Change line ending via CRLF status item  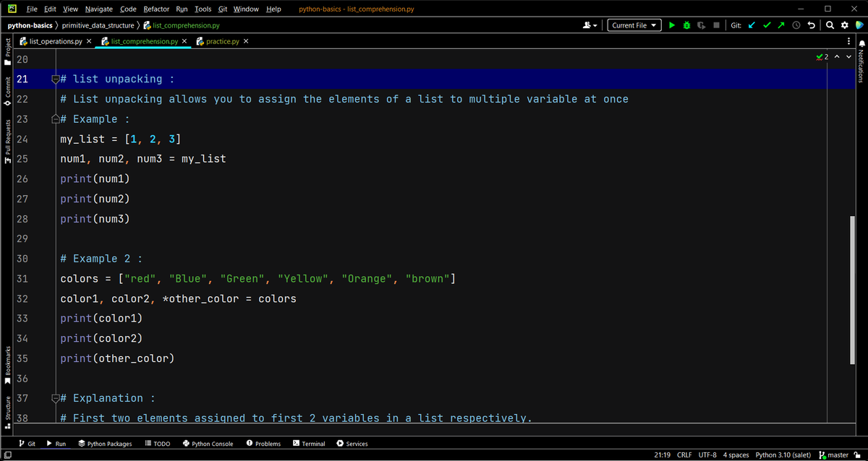coord(684,454)
